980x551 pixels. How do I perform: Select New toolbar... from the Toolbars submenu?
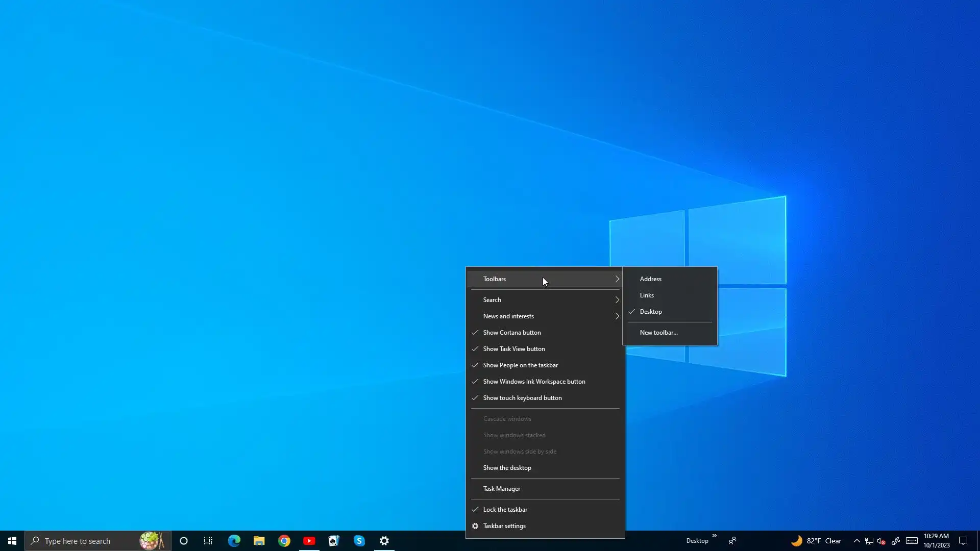658,333
